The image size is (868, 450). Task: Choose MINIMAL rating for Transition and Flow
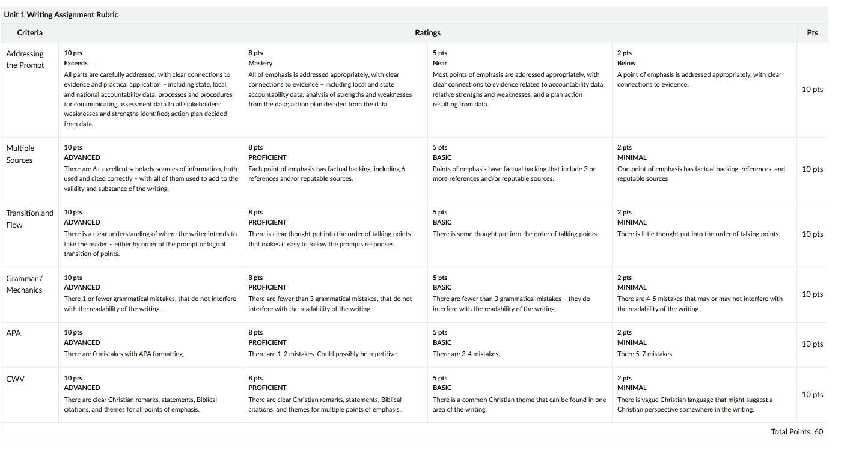(x=704, y=235)
